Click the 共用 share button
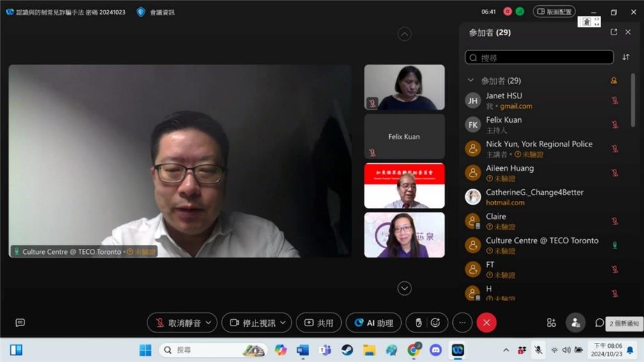Image resolution: width=644 pixels, height=362 pixels. point(319,323)
